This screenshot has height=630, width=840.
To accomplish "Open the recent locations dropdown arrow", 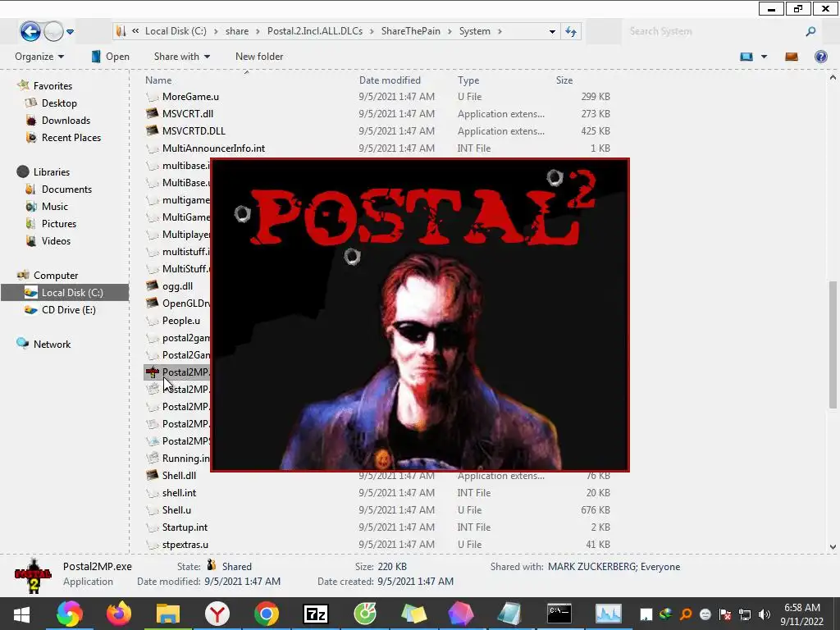I will [x=70, y=32].
